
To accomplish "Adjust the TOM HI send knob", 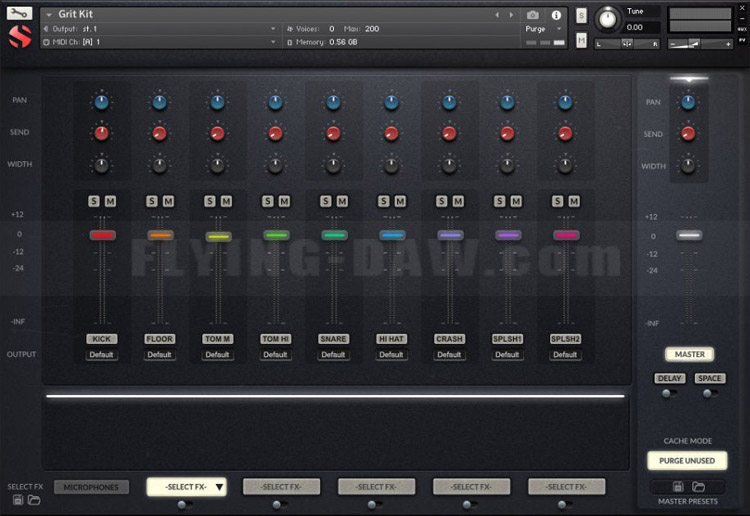I will click(x=276, y=133).
